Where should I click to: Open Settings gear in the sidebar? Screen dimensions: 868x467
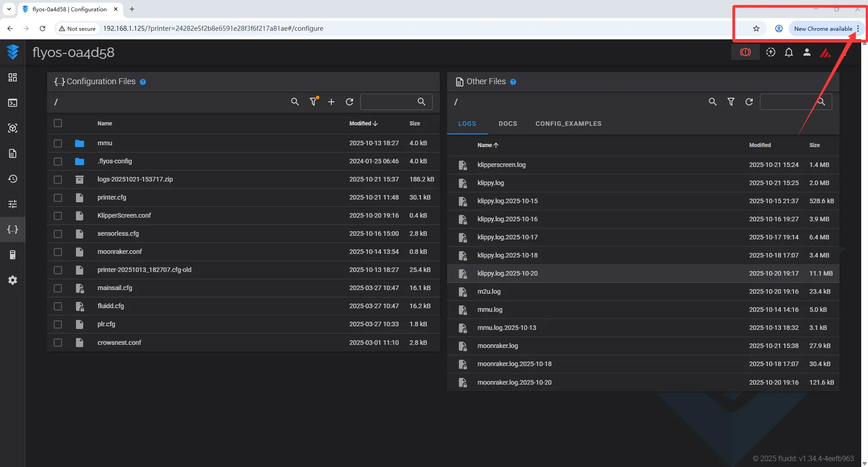[13, 280]
